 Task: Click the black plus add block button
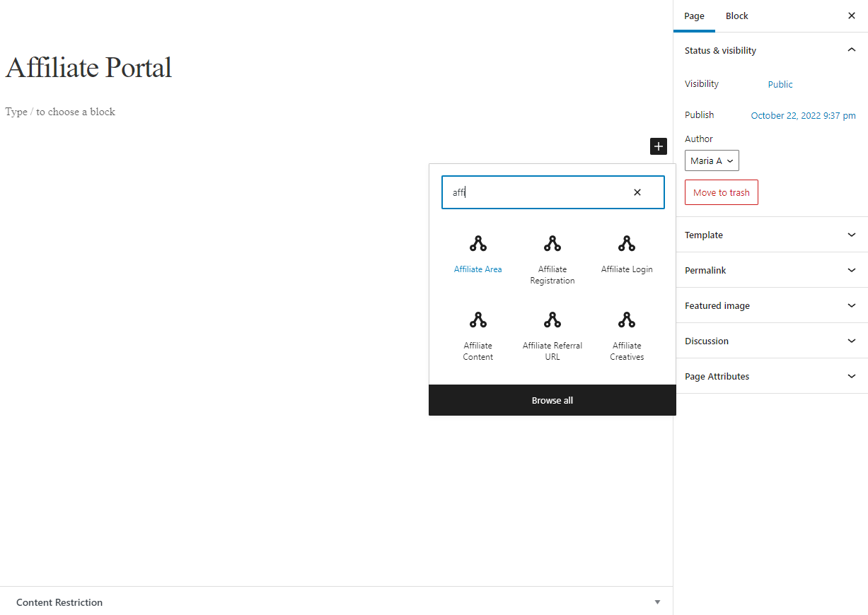[659, 146]
